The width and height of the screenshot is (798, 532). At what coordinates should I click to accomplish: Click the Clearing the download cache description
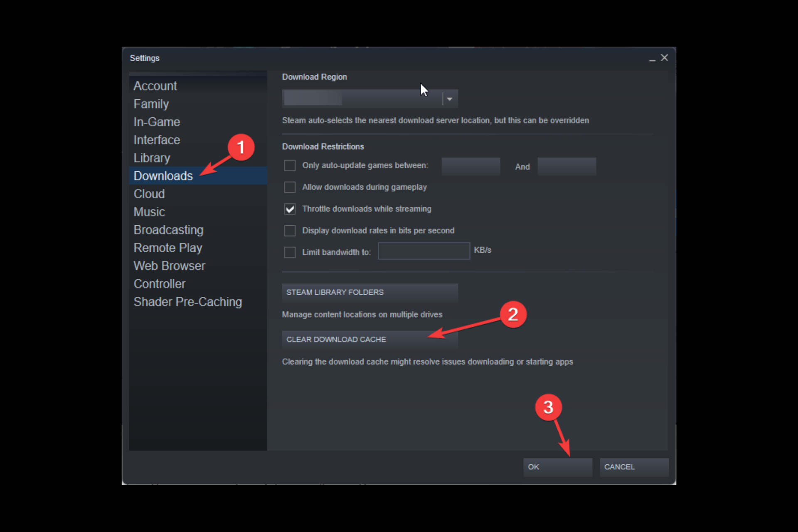pyautogui.click(x=427, y=362)
